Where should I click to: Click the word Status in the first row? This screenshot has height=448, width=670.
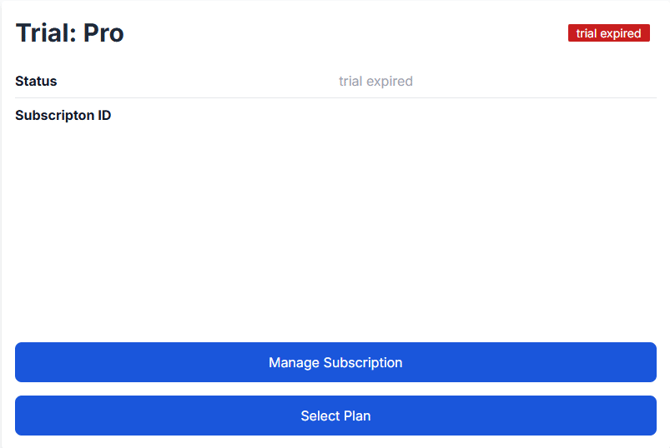(36, 81)
